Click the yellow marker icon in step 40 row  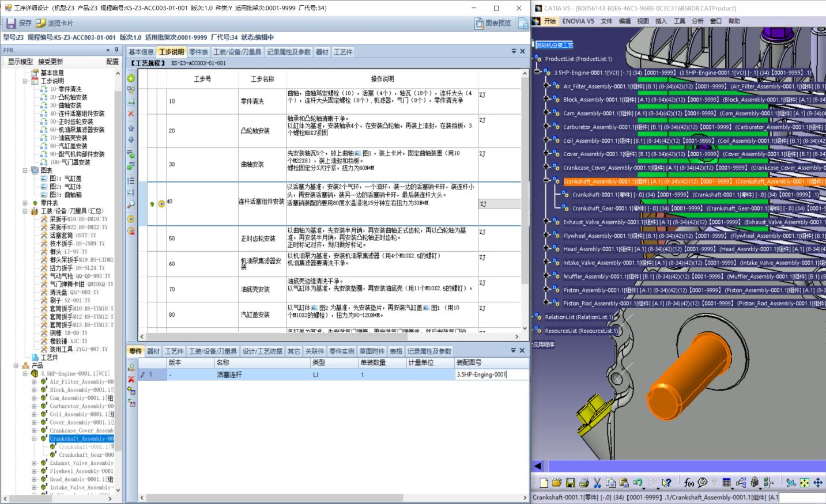[161, 204]
